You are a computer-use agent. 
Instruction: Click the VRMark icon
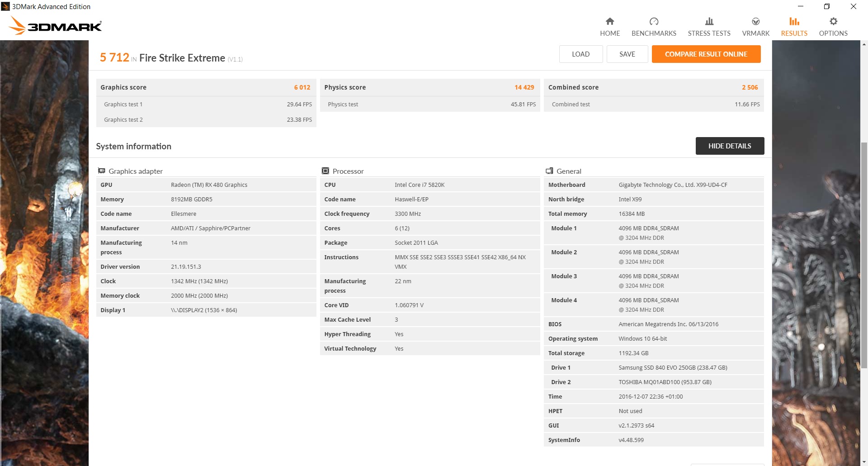pyautogui.click(x=756, y=21)
